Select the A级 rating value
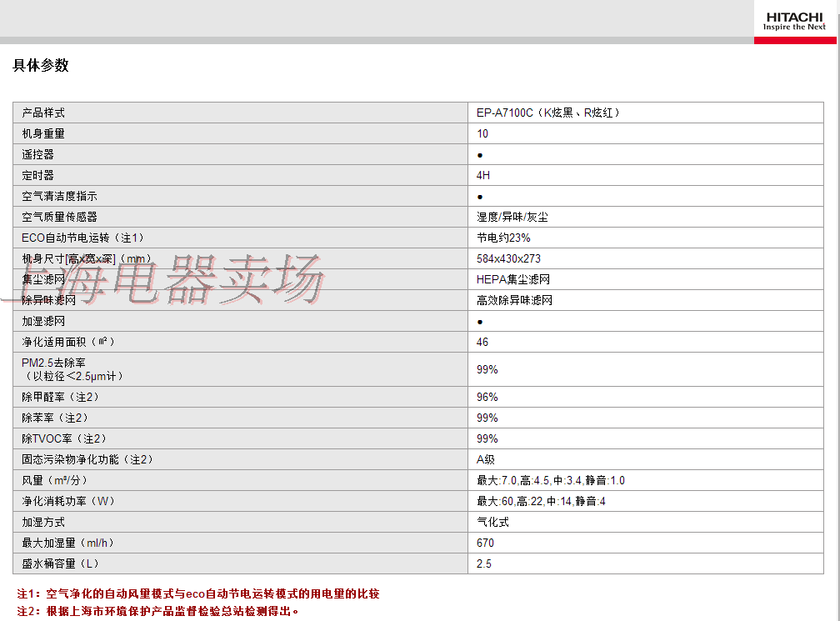Screen dimensions: 840x621 pos(485,460)
